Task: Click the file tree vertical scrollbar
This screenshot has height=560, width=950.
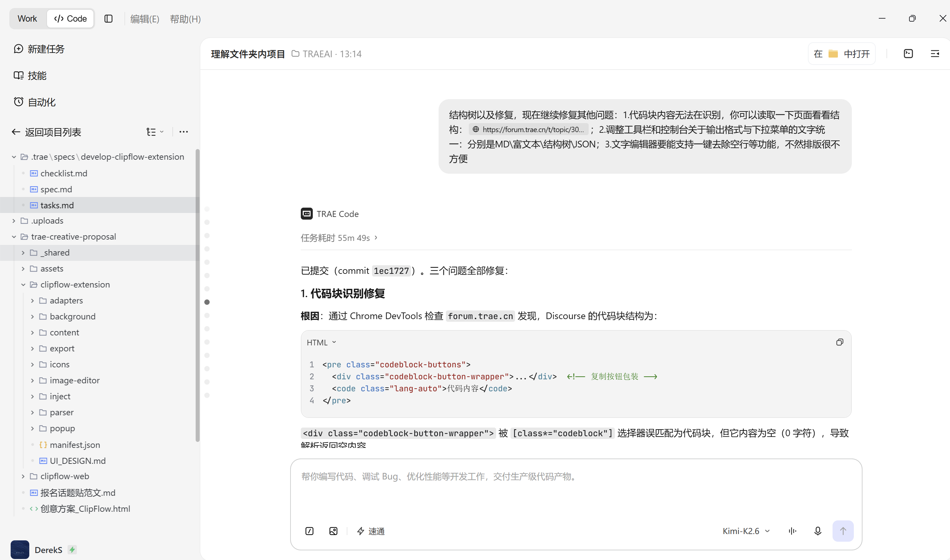Action: 197,295
